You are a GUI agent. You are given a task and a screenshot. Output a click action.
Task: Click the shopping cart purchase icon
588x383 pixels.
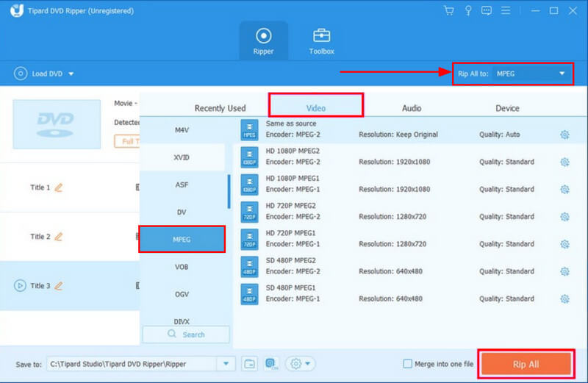(x=449, y=10)
